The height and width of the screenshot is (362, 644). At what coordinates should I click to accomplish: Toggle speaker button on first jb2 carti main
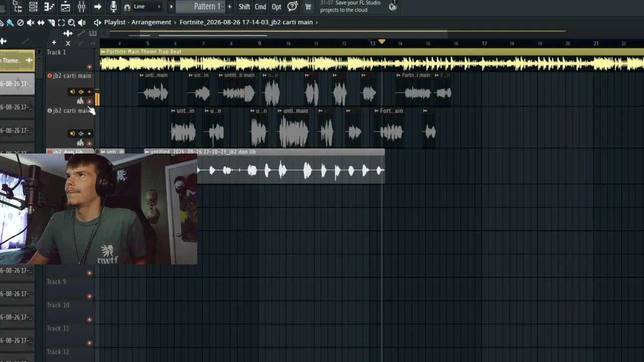pyautogui.click(x=80, y=92)
